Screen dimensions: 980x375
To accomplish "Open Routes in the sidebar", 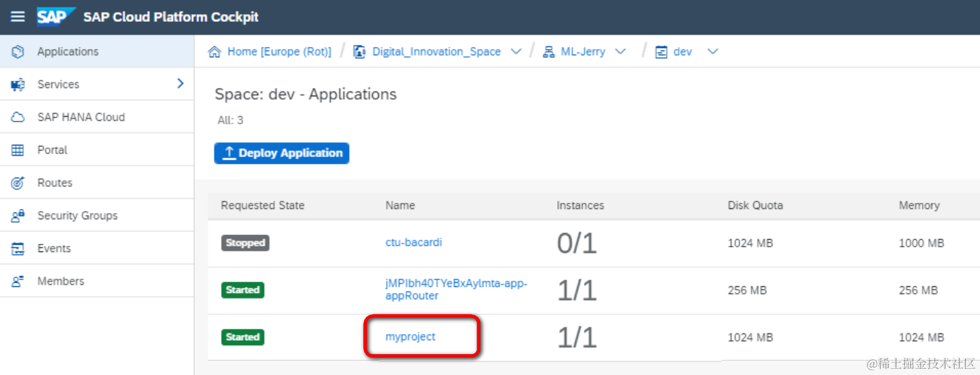I will [97, 182].
